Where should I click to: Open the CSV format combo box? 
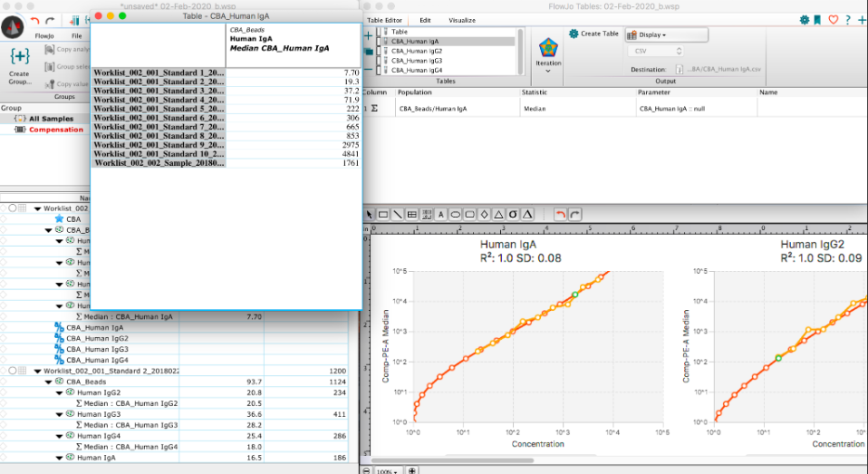click(x=655, y=51)
